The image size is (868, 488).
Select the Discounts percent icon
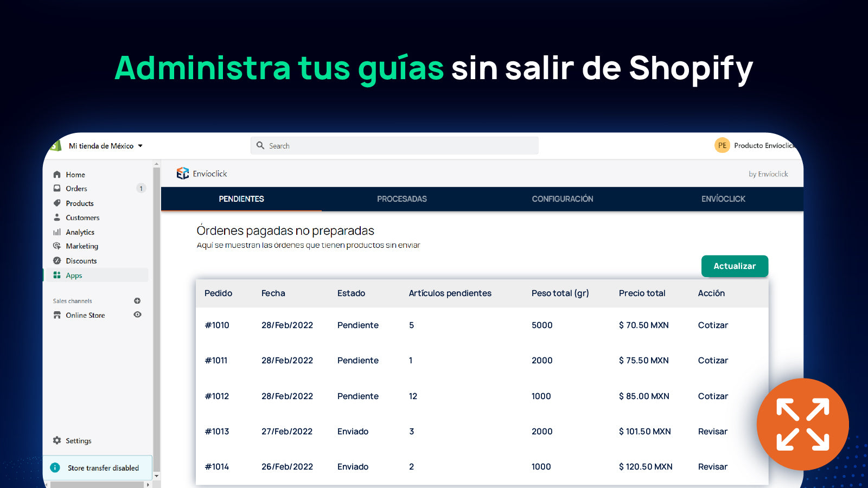57,261
